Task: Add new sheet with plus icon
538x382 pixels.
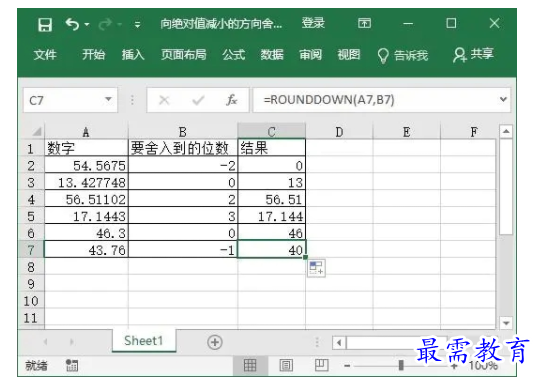Action: pyautogui.click(x=215, y=342)
